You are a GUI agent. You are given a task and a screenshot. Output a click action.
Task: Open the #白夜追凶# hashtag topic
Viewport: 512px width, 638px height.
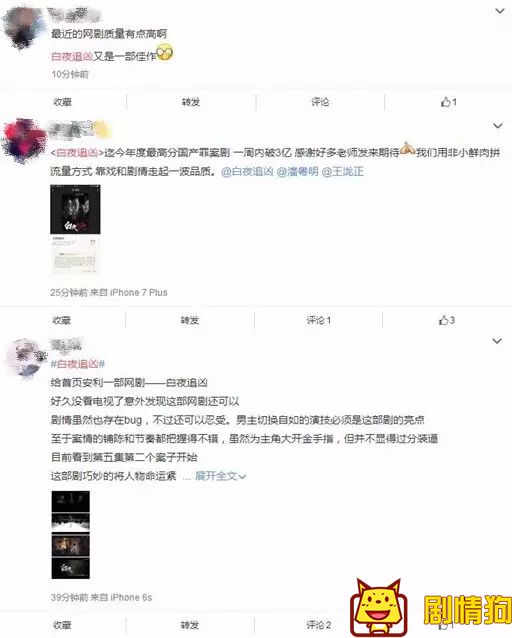pyautogui.click(x=78, y=363)
